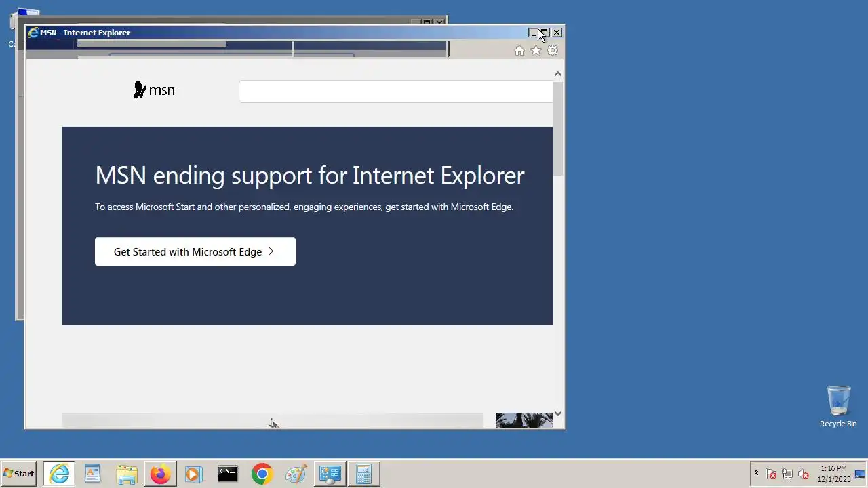868x488 pixels.
Task: Open the media player icon in taskbar
Action: click(194, 474)
